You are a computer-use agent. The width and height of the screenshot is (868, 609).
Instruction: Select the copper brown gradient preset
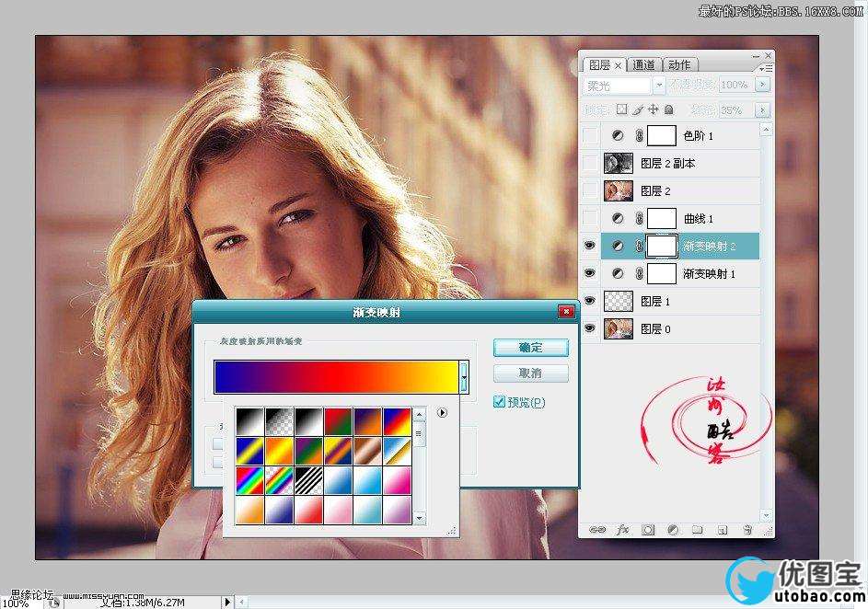click(367, 452)
